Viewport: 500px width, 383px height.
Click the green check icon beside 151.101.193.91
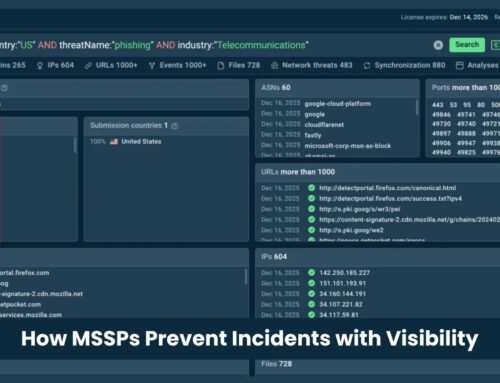311,283
